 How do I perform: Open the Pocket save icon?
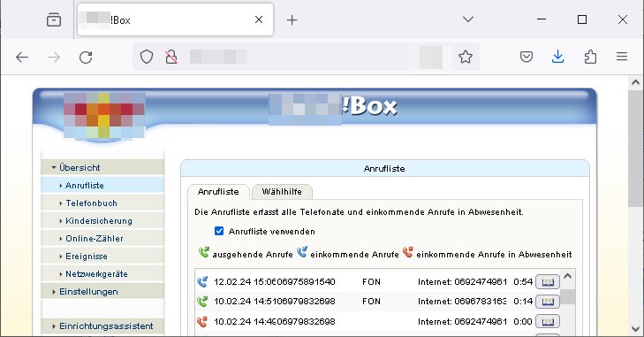tap(527, 57)
